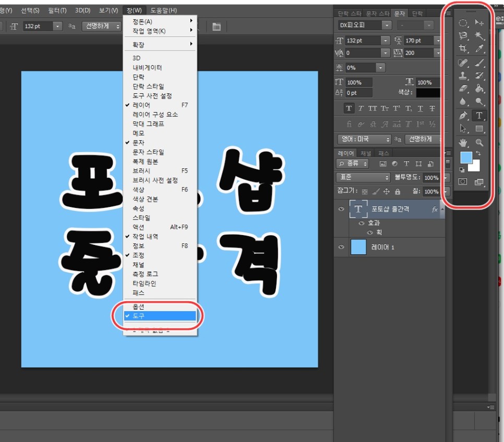
Task: Select the Lasso tool
Action: coord(463,35)
